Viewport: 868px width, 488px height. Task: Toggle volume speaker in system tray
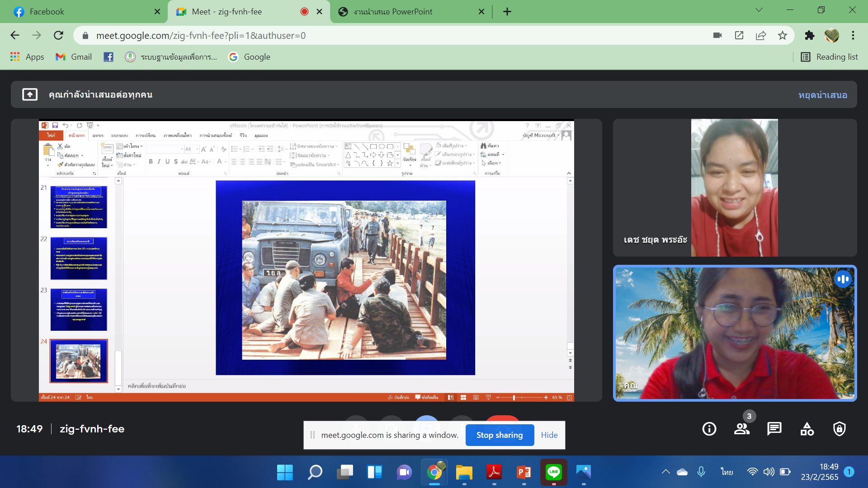(769, 472)
